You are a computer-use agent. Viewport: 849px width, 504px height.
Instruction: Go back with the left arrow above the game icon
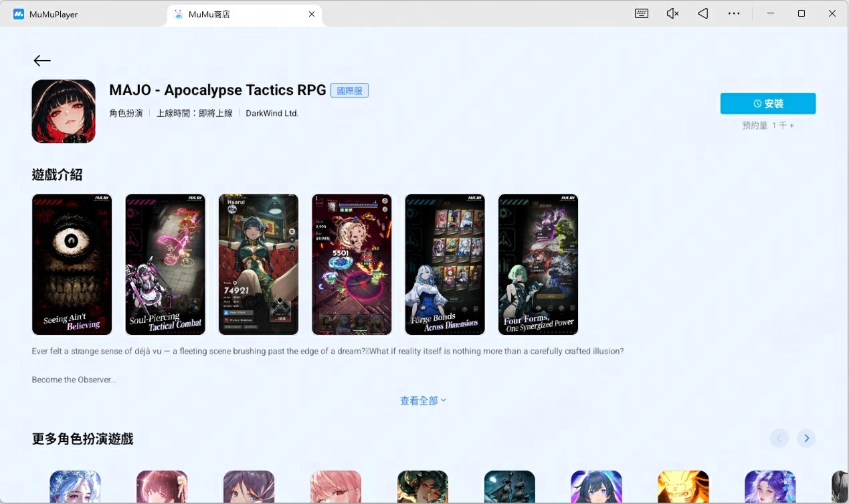[x=42, y=61]
